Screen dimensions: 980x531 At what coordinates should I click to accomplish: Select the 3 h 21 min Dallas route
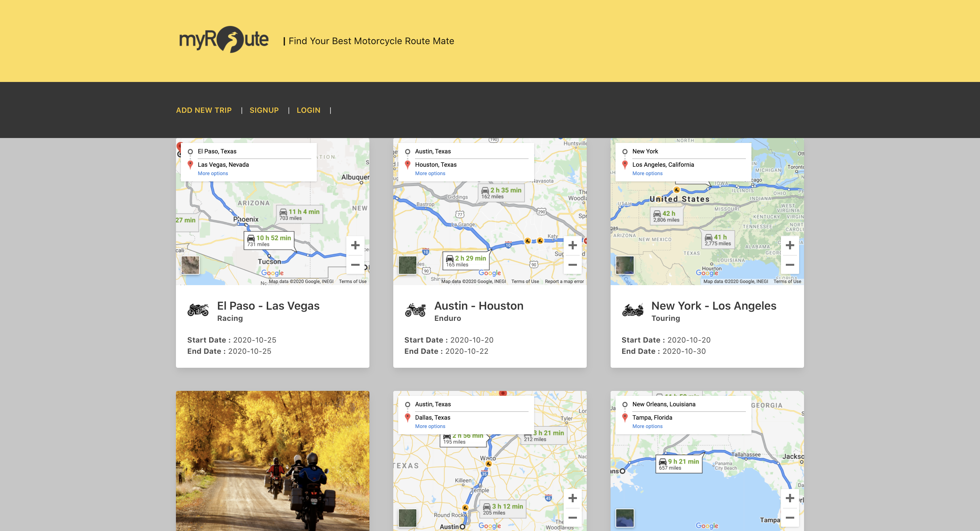[x=544, y=436]
